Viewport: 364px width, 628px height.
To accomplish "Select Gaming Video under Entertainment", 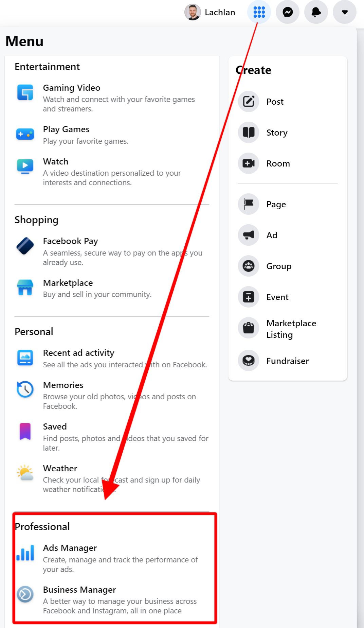I will (x=112, y=98).
